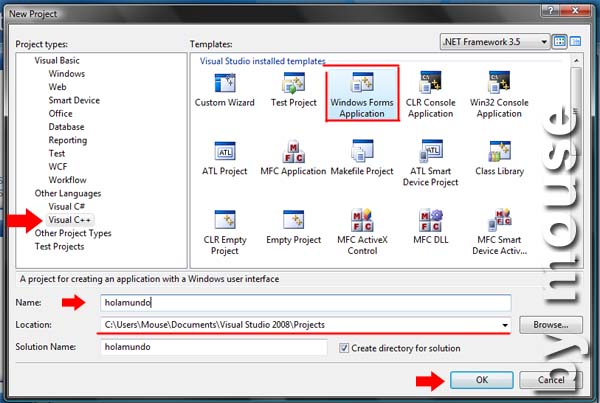The height and width of the screenshot is (403, 600).
Task: Toggle Create directory for solution checkbox
Action: click(x=344, y=348)
